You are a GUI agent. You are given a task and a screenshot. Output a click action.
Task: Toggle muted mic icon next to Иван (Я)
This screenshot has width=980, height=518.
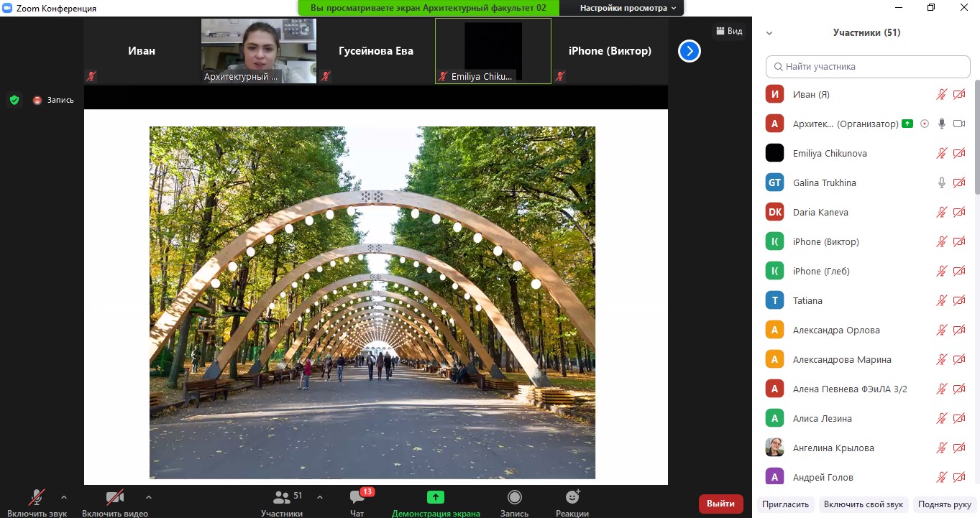942,94
